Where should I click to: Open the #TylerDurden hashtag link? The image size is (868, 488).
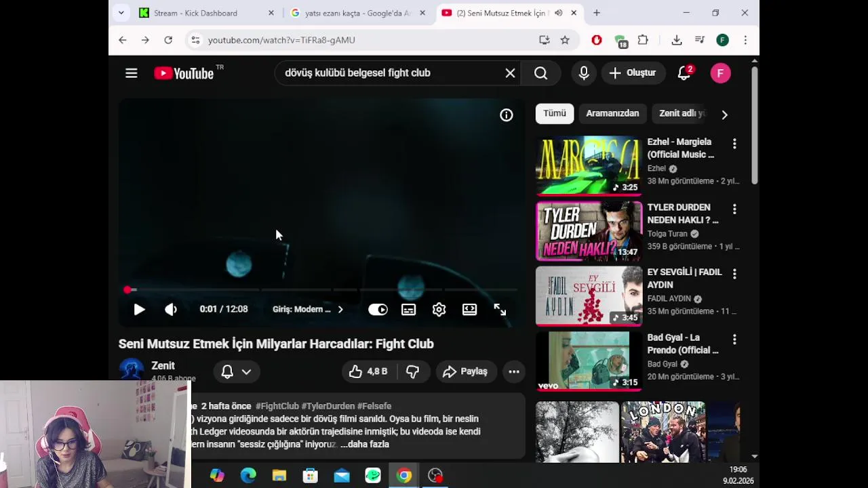(x=328, y=406)
